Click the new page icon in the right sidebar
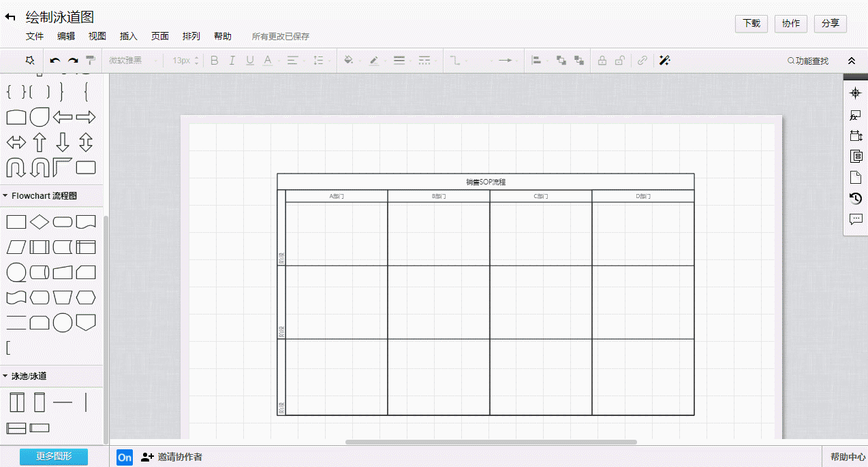868x467 pixels. tap(855, 176)
